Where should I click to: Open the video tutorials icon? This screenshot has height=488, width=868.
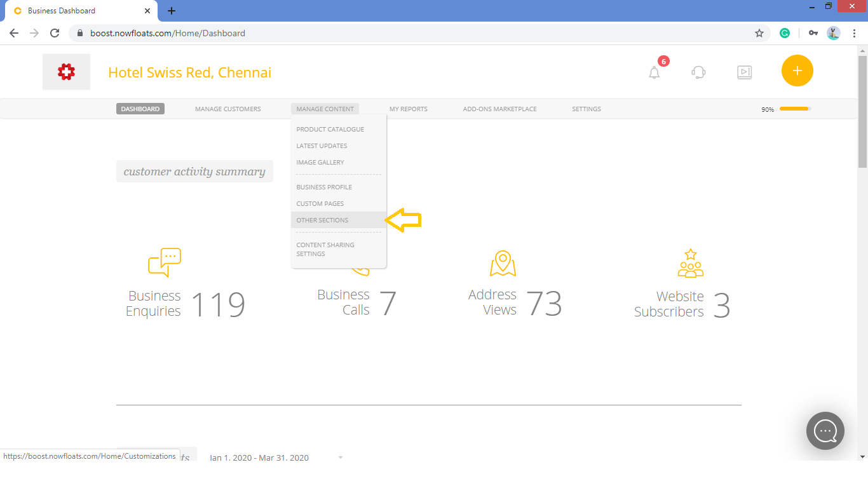pyautogui.click(x=744, y=72)
